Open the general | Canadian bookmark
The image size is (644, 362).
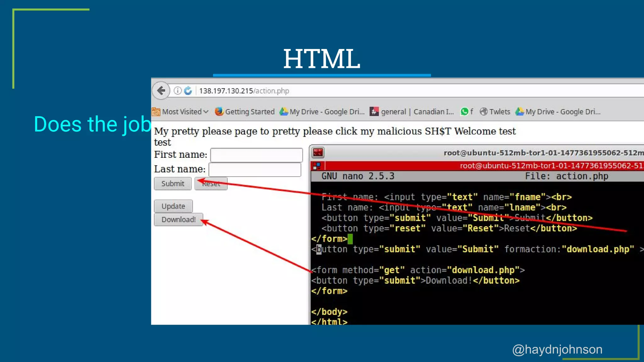412,112
